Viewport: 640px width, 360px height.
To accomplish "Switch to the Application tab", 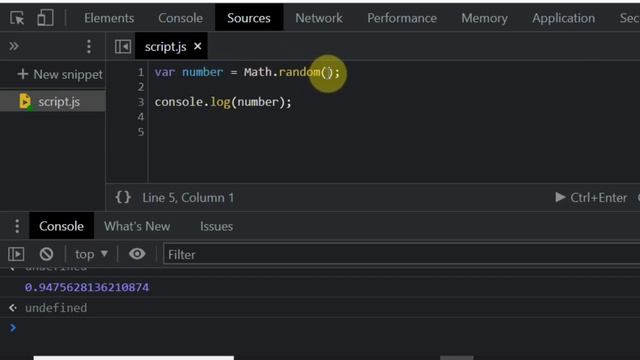I will click(563, 18).
